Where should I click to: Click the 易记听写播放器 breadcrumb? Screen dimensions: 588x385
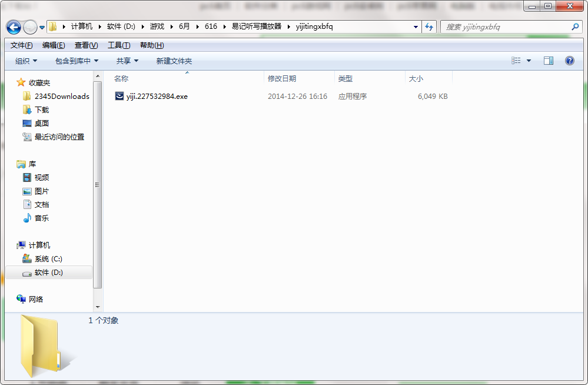pyautogui.click(x=257, y=26)
